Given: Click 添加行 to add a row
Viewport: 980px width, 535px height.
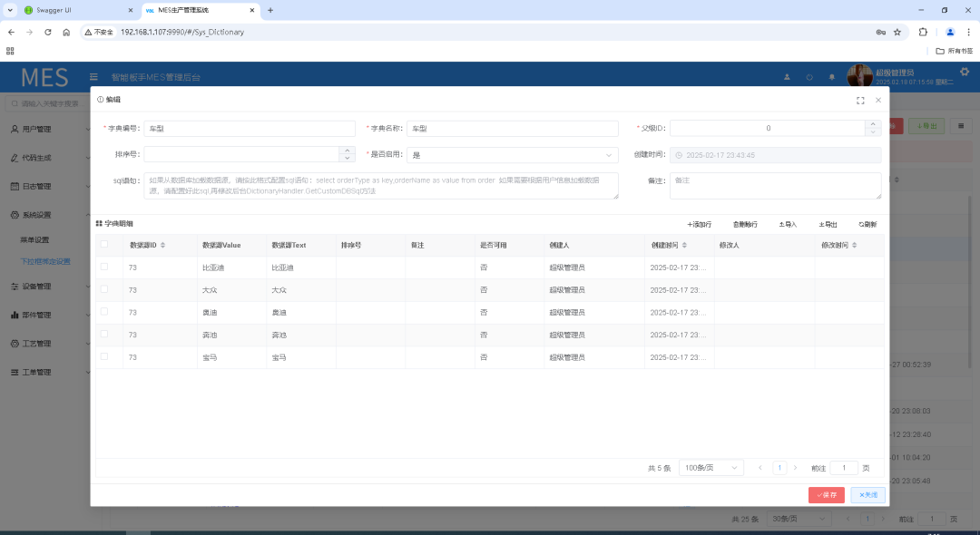Looking at the screenshot, I should (x=699, y=224).
